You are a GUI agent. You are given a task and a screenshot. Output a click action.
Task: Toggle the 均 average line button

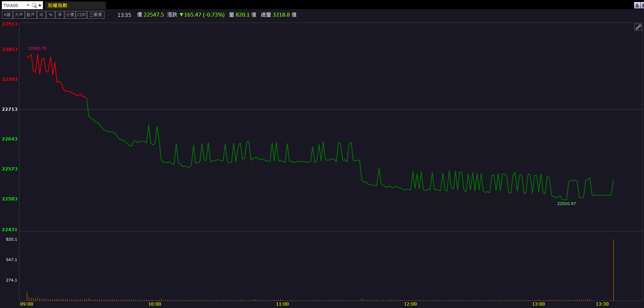(x=42, y=15)
